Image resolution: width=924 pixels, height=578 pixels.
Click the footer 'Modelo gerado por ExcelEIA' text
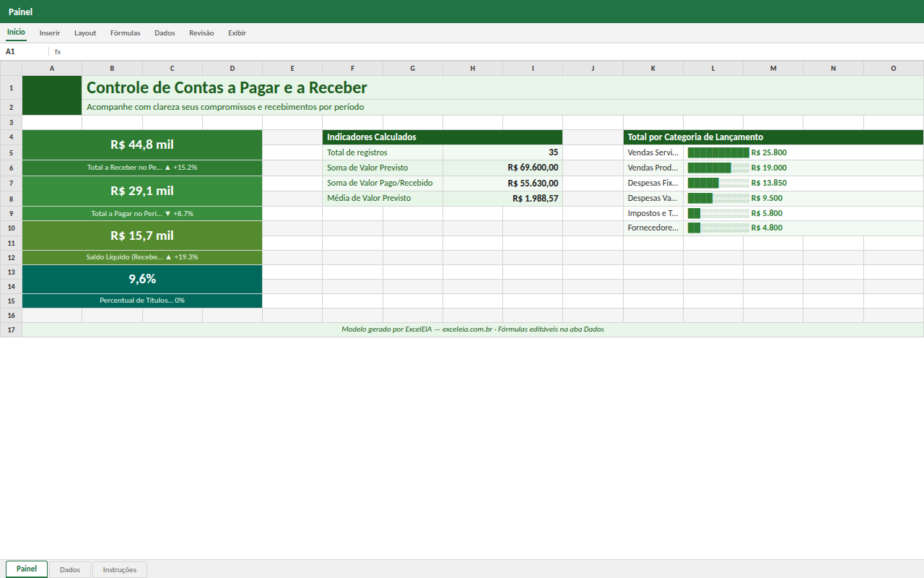pos(473,329)
